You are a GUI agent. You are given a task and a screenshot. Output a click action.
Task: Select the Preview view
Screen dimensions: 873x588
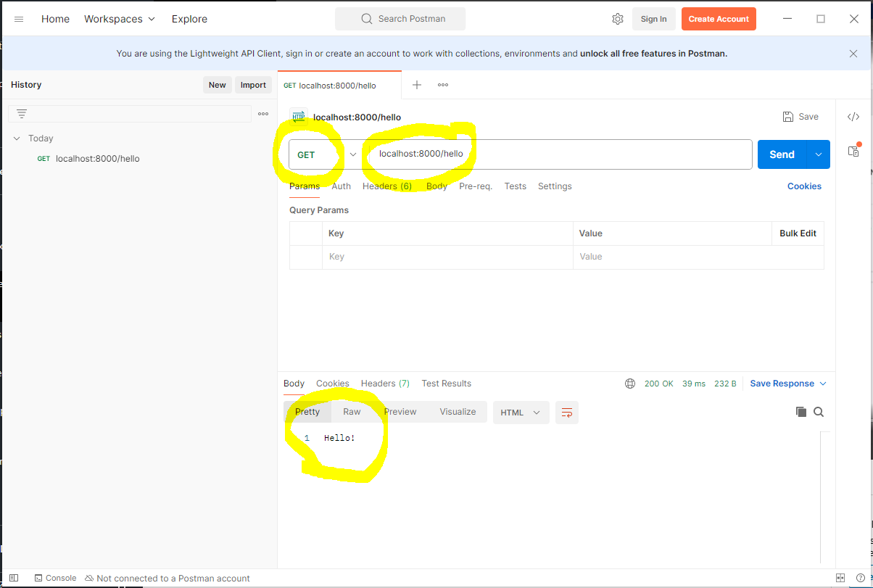[x=400, y=412]
